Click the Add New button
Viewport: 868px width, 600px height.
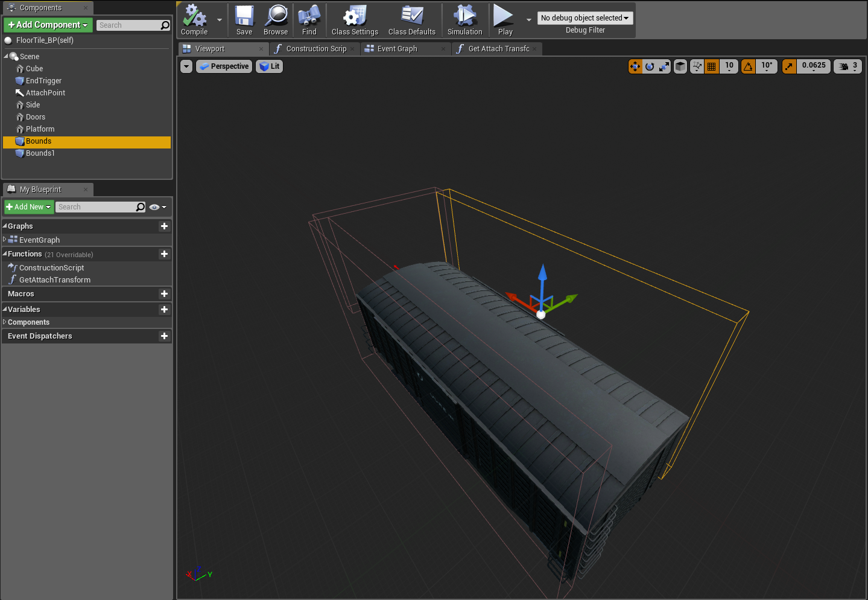pos(28,207)
